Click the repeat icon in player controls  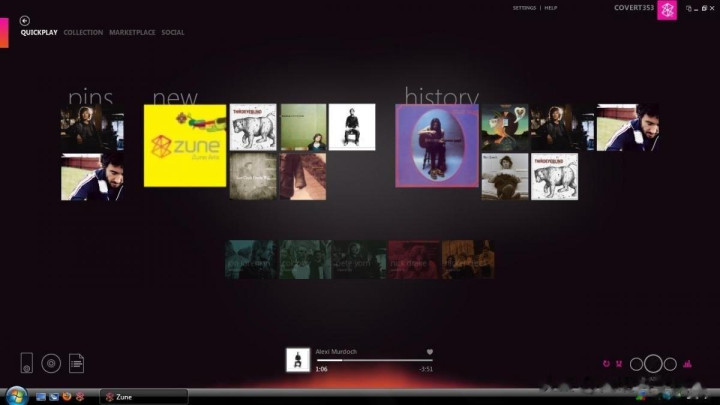pyautogui.click(x=606, y=364)
